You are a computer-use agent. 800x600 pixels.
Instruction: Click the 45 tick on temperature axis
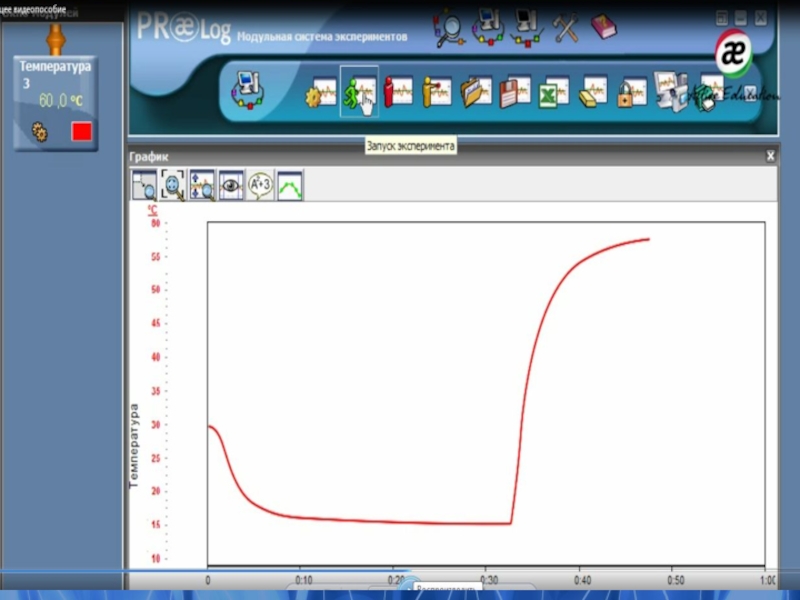click(x=156, y=323)
